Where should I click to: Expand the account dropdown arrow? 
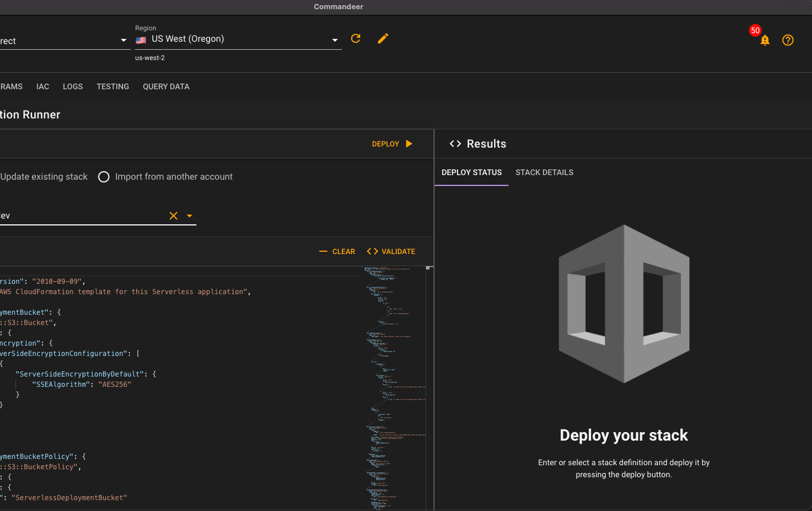(124, 41)
